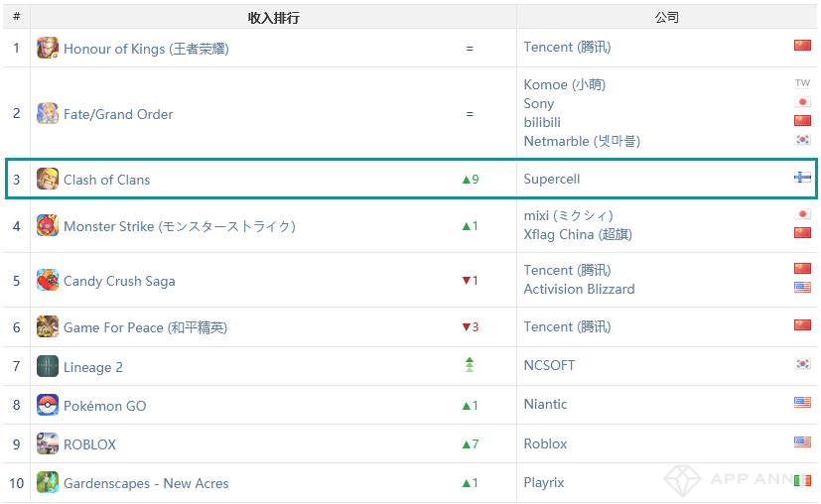821x504 pixels.
Task: Open the Activision Blizzard company link
Action: click(x=579, y=290)
